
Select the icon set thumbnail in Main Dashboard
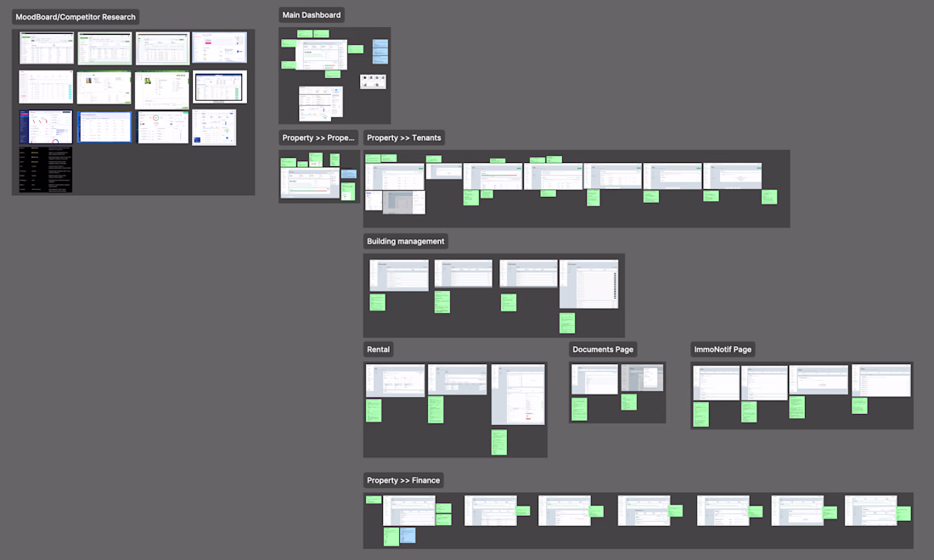point(373,81)
